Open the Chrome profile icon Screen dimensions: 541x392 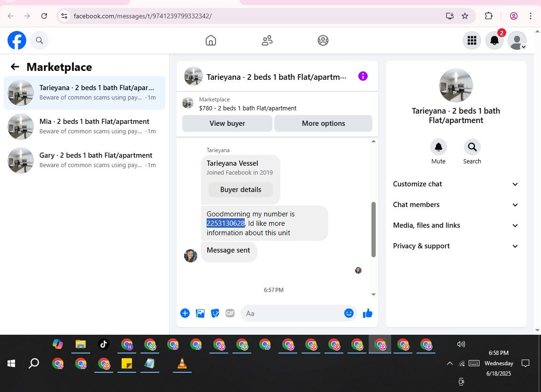[x=513, y=16]
